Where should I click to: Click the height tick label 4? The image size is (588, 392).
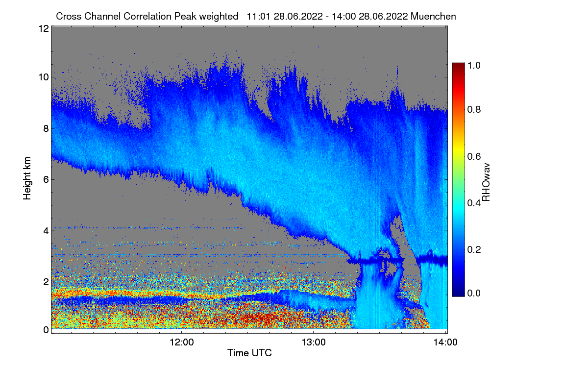(x=46, y=230)
